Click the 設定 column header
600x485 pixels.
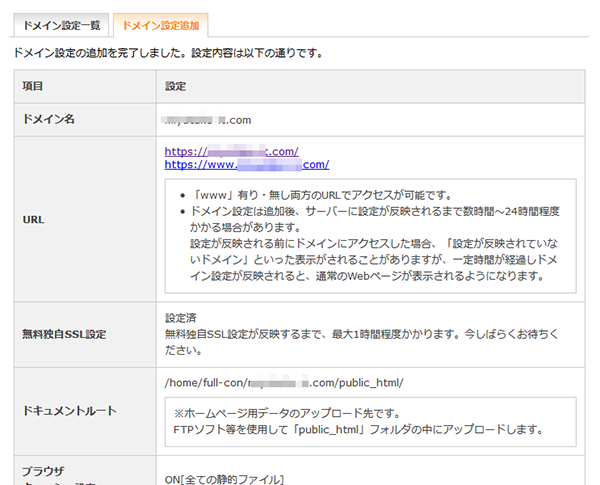coord(175,87)
